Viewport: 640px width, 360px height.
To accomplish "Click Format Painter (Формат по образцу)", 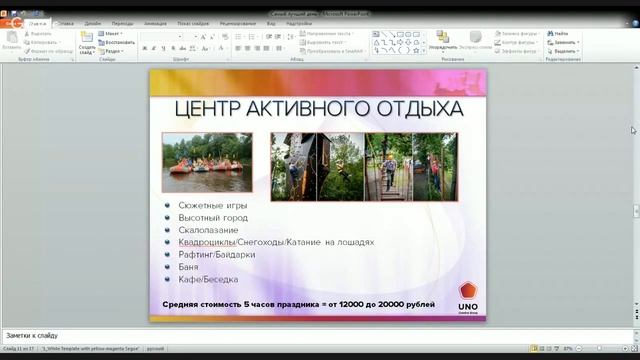I will 48,51.
